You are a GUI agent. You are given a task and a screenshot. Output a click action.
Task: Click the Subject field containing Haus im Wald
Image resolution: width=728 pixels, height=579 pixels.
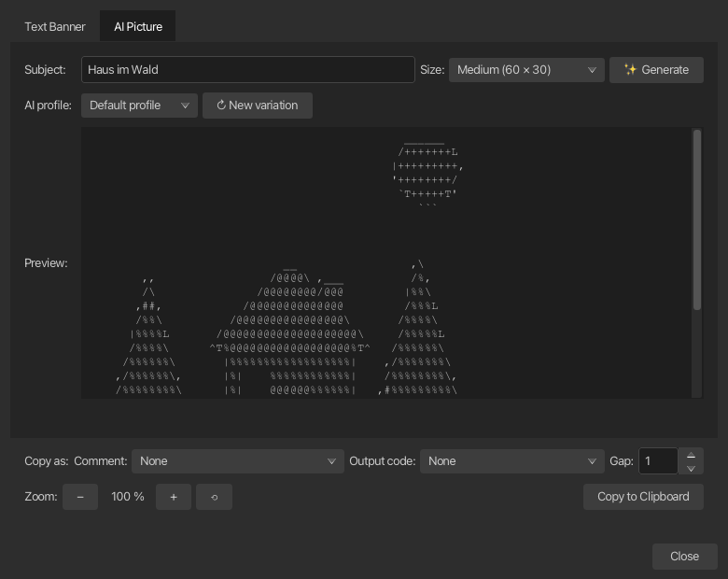(x=248, y=70)
